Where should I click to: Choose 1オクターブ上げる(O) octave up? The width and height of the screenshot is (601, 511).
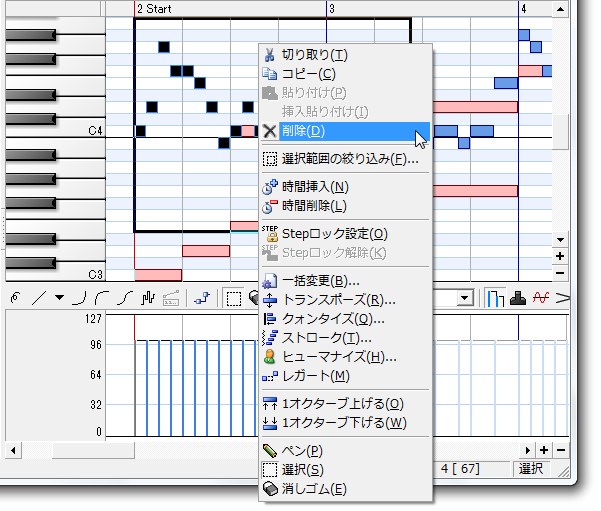pyautogui.click(x=345, y=404)
